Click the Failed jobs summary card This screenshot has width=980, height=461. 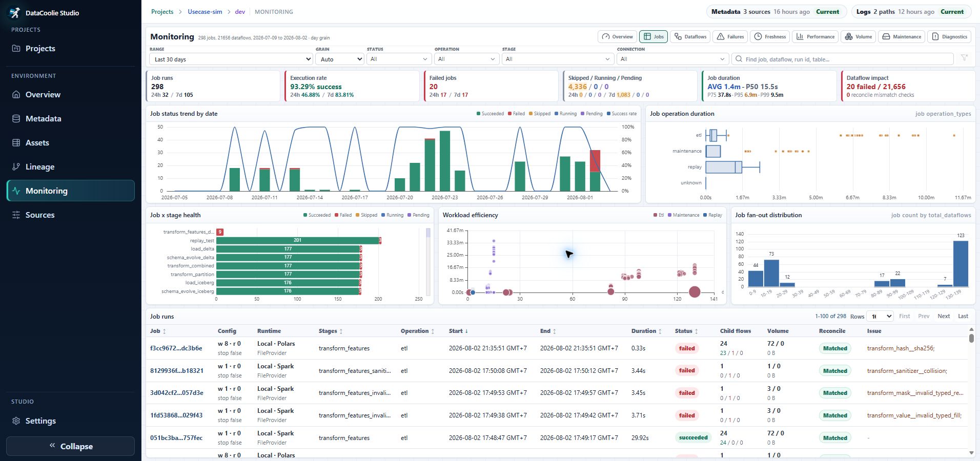click(491, 86)
